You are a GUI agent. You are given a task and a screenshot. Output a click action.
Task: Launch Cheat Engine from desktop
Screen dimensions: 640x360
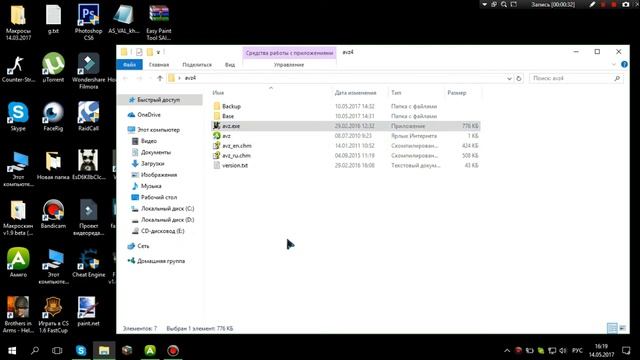[88, 262]
